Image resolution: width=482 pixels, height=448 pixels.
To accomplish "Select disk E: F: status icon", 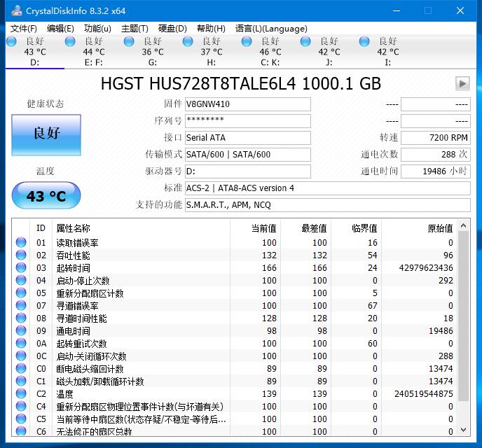I will [x=70, y=41].
